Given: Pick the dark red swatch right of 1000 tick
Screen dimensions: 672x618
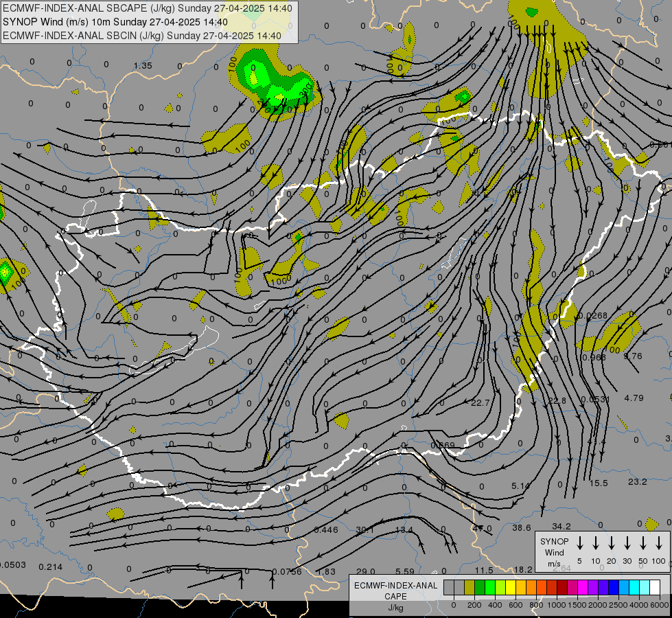Looking at the screenshot, I should pyautogui.click(x=562, y=587).
